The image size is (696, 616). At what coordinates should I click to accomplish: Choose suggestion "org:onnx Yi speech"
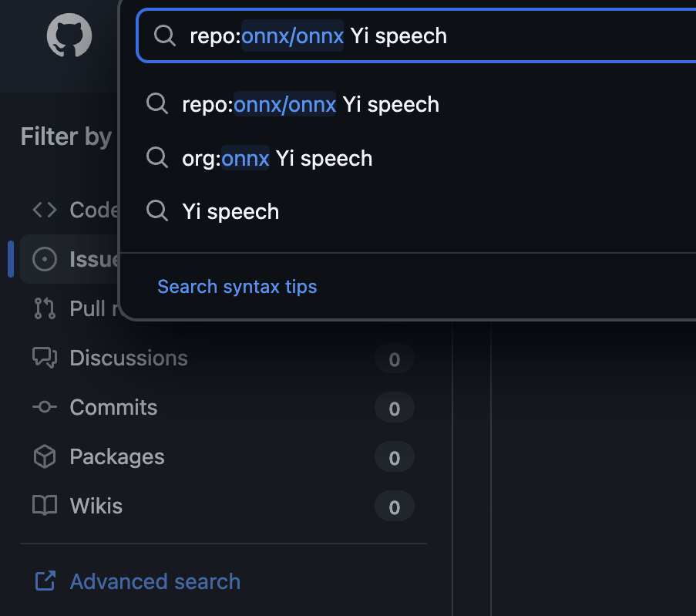(x=277, y=159)
